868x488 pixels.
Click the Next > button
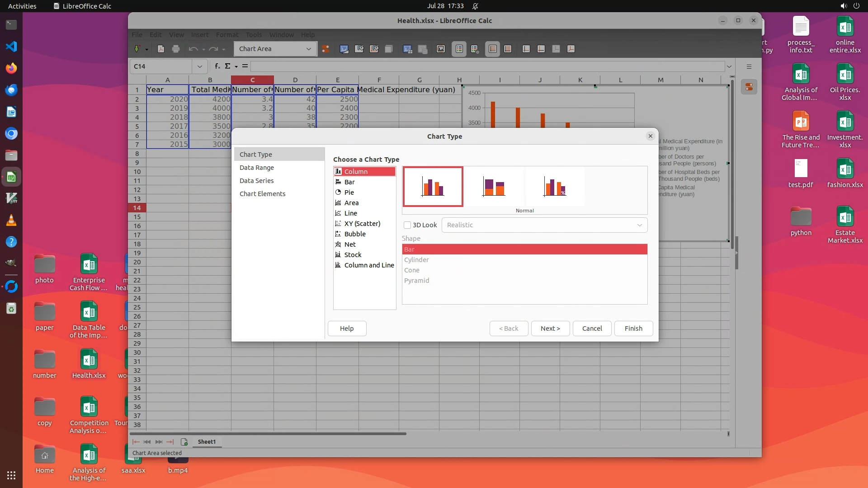pos(550,328)
